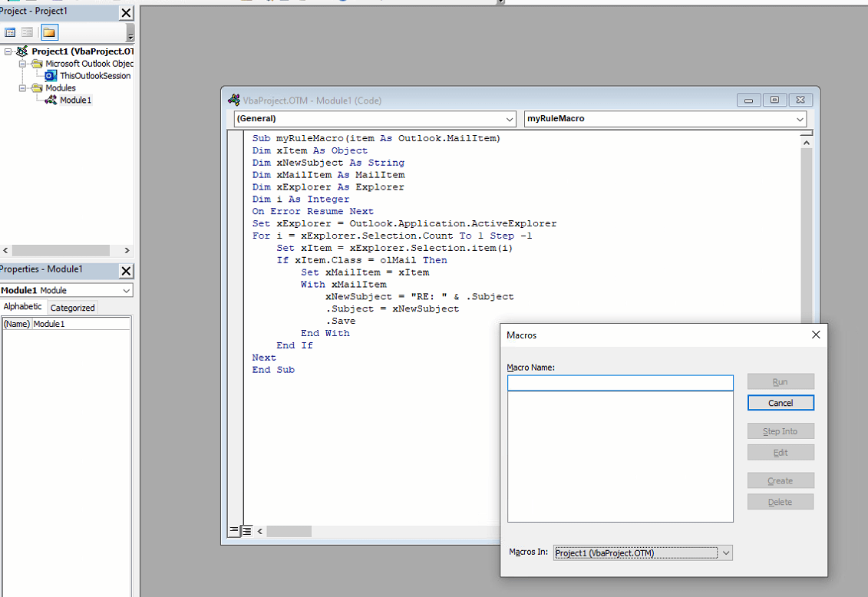The image size is (868, 597).
Task: Collapse the Project1 VbaProject node
Action: click(7, 51)
